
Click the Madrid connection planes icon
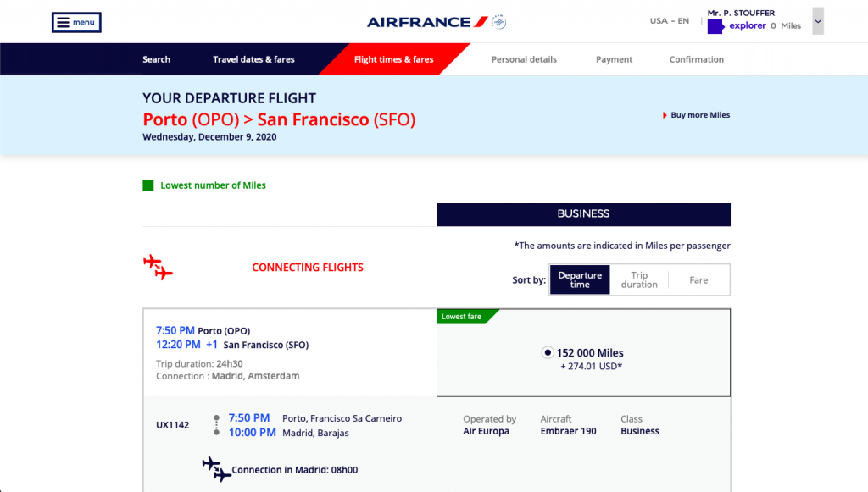coord(216,469)
